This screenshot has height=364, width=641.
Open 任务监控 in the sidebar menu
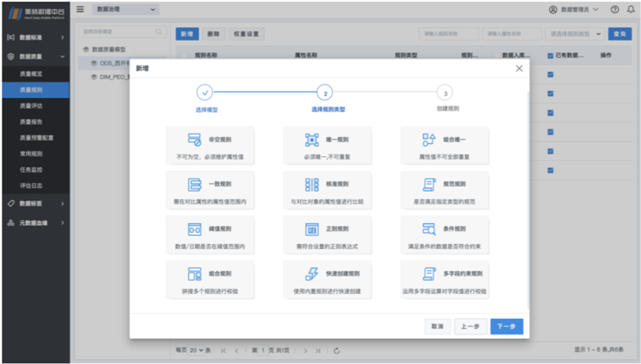point(31,170)
